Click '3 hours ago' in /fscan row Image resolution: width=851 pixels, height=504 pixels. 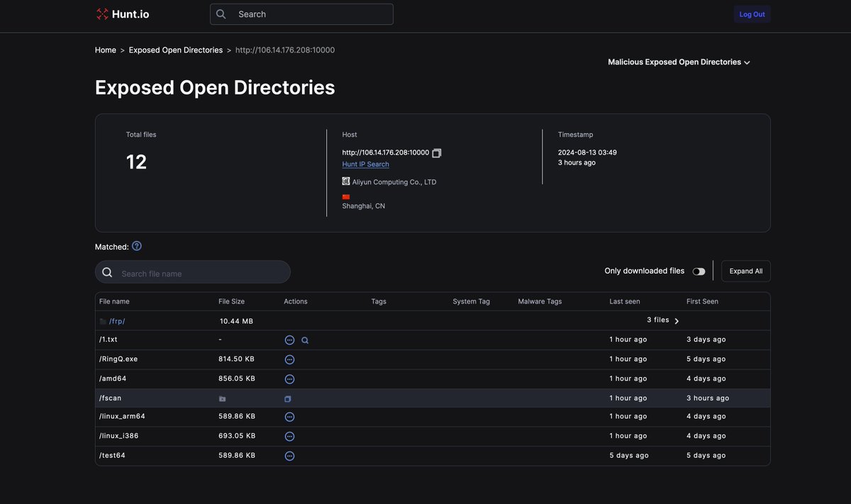point(708,398)
